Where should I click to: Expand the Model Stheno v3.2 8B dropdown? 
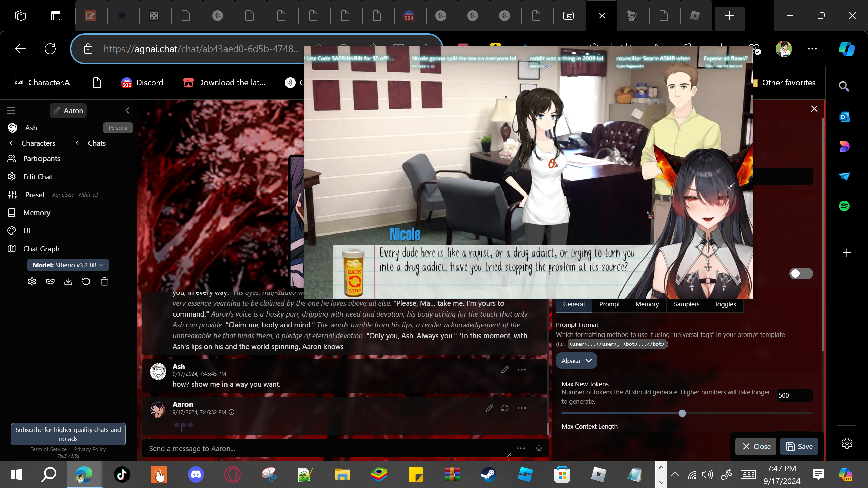point(68,265)
